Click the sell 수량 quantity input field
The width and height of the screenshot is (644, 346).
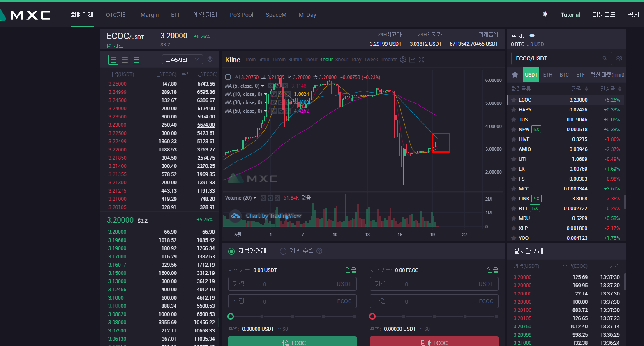pyautogui.click(x=434, y=301)
